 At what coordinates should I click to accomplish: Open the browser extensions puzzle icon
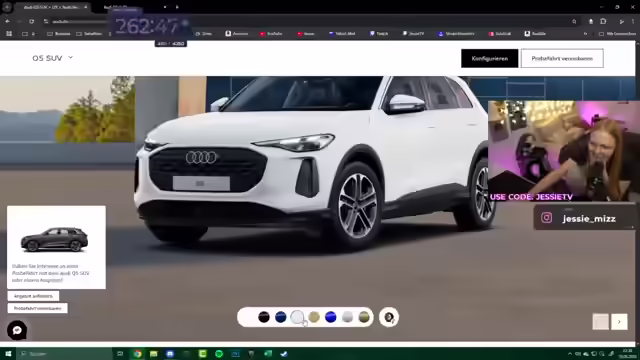pyautogui.click(x=603, y=21)
